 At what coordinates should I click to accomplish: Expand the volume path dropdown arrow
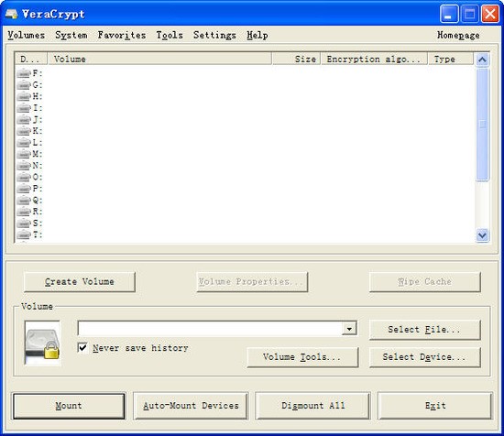(x=349, y=329)
